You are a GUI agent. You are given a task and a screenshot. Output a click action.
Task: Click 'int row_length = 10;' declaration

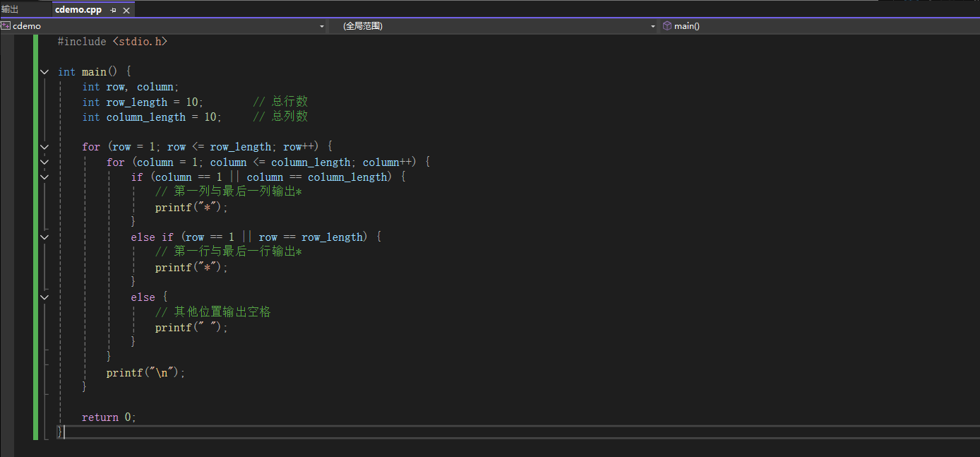click(143, 102)
